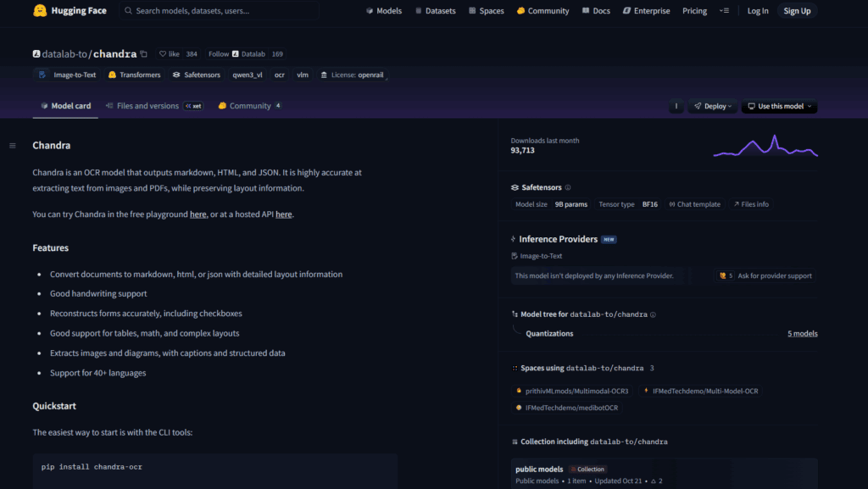Click the NEW badge beside Inference Providers
The height and width of the screenshot is (489, 868).
(609, 240)
